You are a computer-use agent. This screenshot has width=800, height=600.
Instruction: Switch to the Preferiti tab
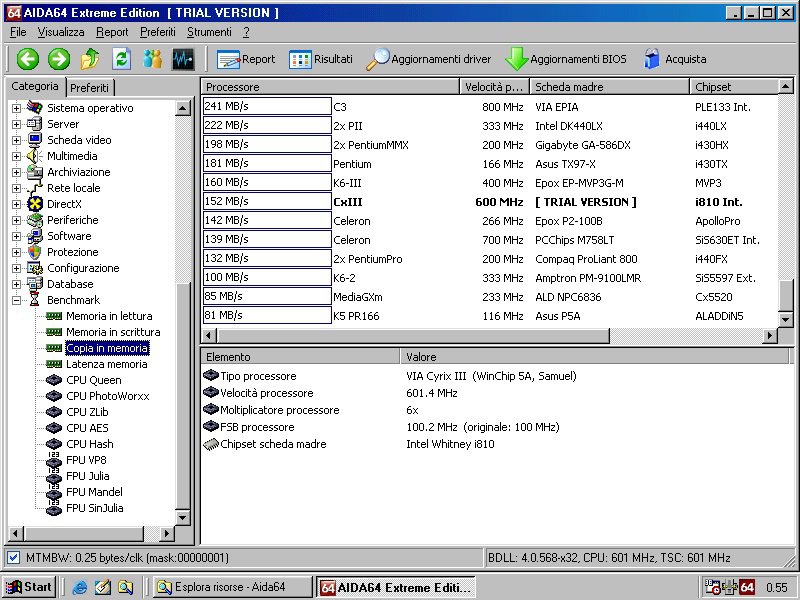[x=90, y=88]
